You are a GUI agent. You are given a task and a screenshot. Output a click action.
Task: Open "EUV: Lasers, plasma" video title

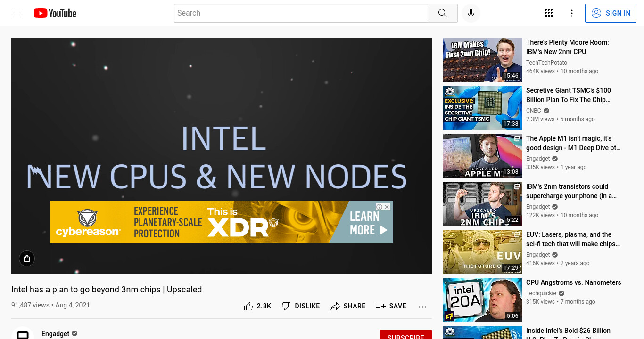click(x=573, y=239)
